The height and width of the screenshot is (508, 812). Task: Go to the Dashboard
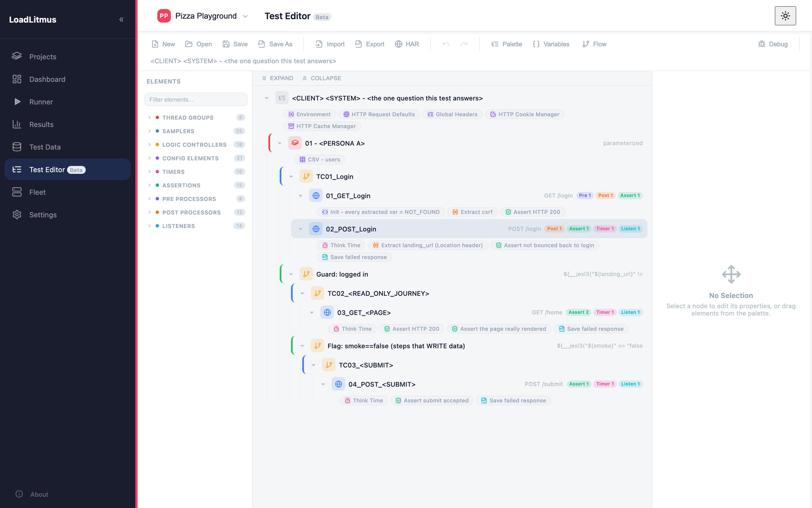tap(67, 79)
